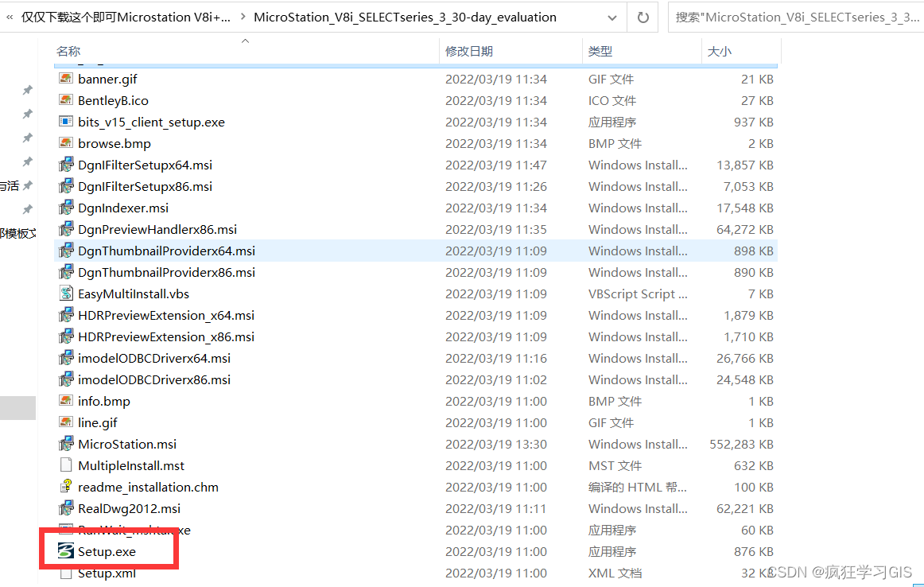Select the file name bits_v15_client_setup.exe
The width and height of the screenshot is (924, 587).
(151, 122)
